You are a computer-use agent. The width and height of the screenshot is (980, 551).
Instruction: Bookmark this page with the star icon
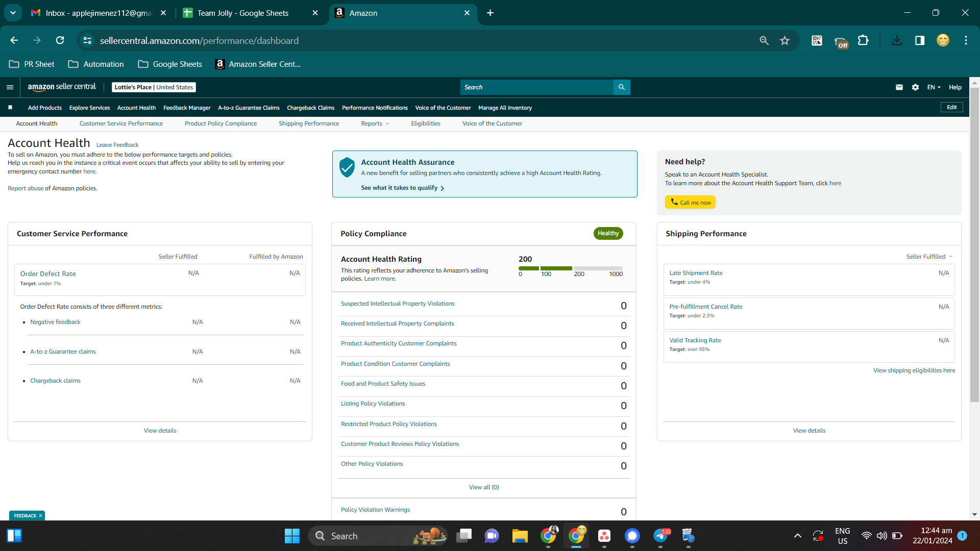[785, 40]
